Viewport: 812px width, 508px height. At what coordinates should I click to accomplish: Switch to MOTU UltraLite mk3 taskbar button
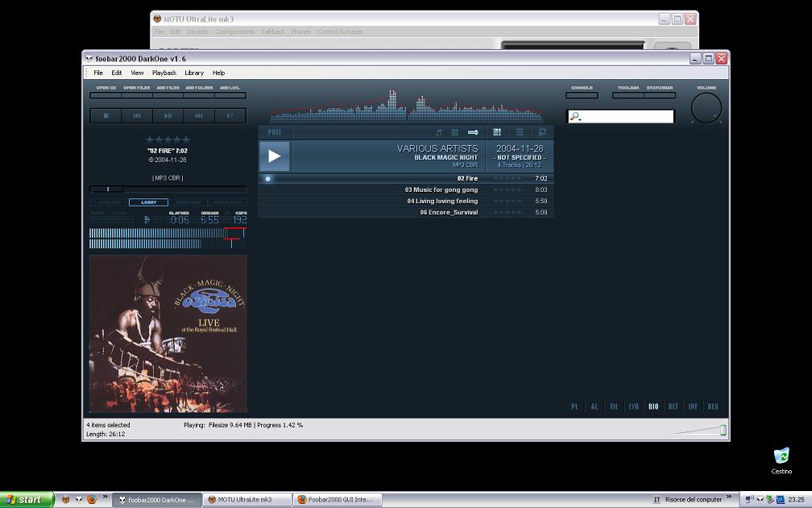tap(246, 500)
